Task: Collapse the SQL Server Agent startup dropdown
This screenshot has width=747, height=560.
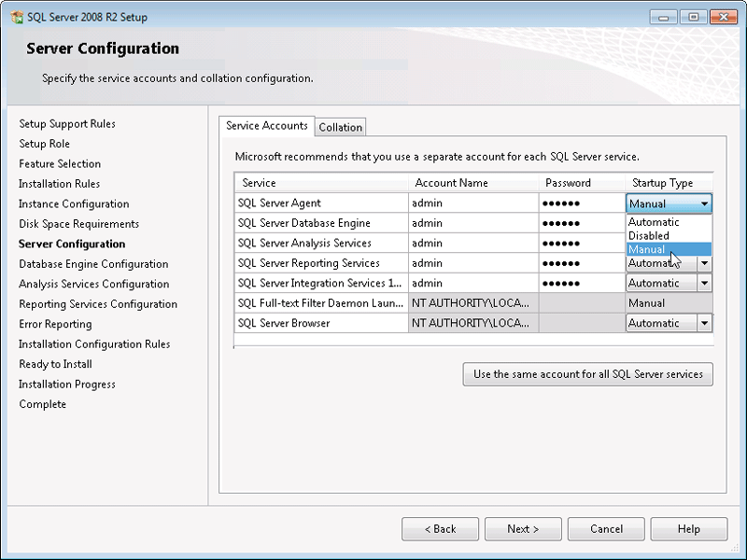Action: pyautogui.click(x=704, y=203)
